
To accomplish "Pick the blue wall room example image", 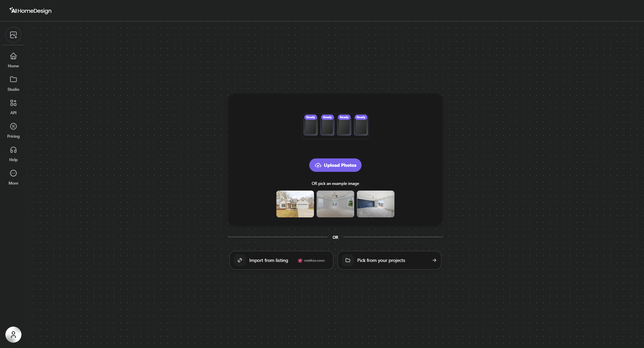I will 376,204.
